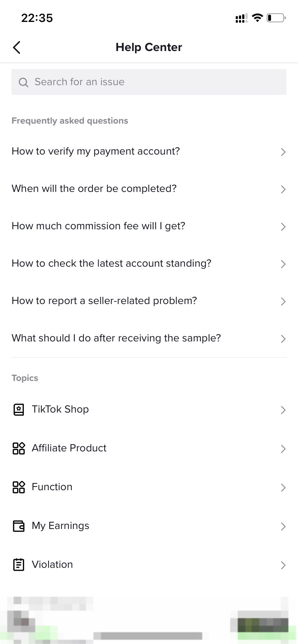Tap the My Earnings wallet icon
Viewport: 298px width, 644px height.
[19, 526]
